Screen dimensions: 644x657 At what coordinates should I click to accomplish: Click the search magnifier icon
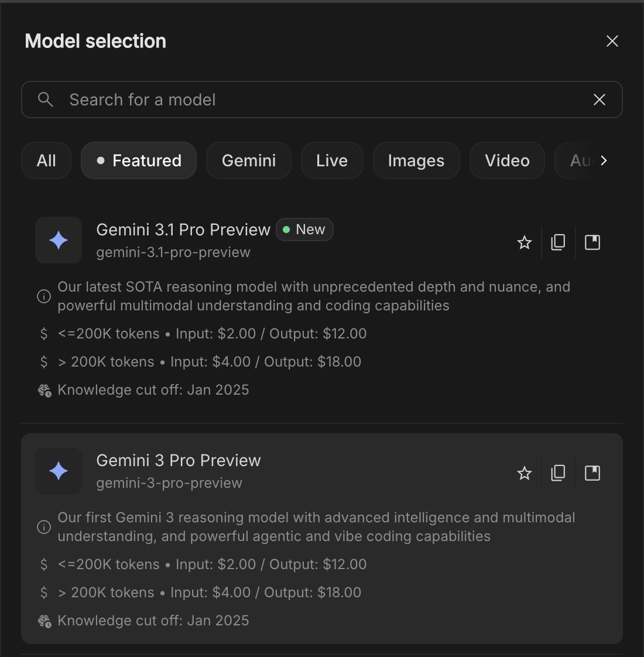(45, 100)
